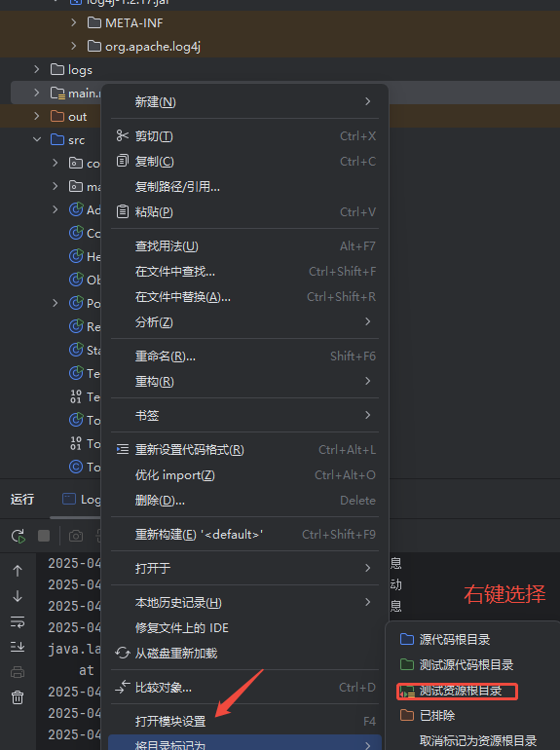Select 复制路径/引用... menu entry

(244, 187)
